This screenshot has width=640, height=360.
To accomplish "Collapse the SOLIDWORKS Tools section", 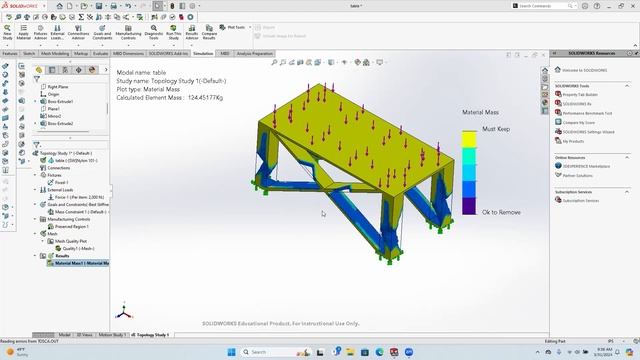I will pos(627,86).
